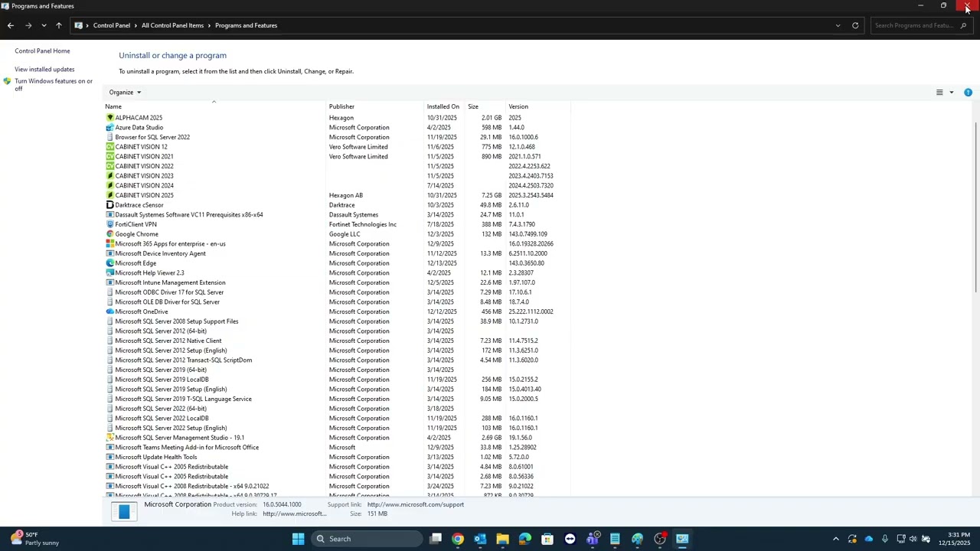This screenshot has height=551, width=980.
Task: Open the address bar history dropdown
Action: [x=838, y=25]
